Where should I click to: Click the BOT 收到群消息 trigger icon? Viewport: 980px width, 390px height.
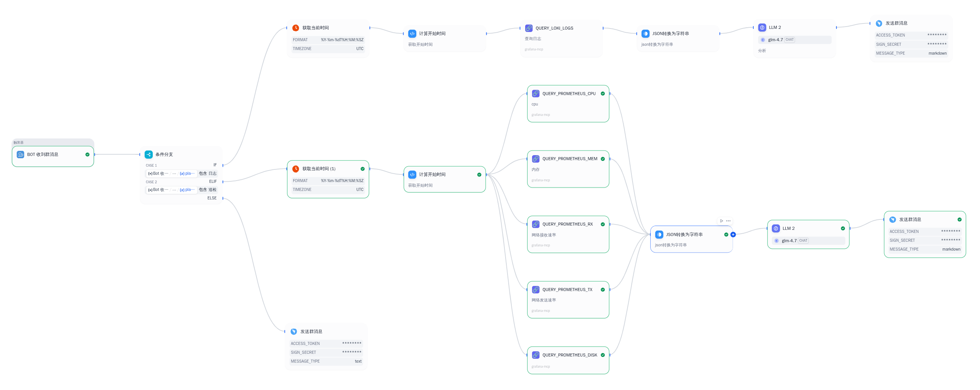[x=20, y=154]
